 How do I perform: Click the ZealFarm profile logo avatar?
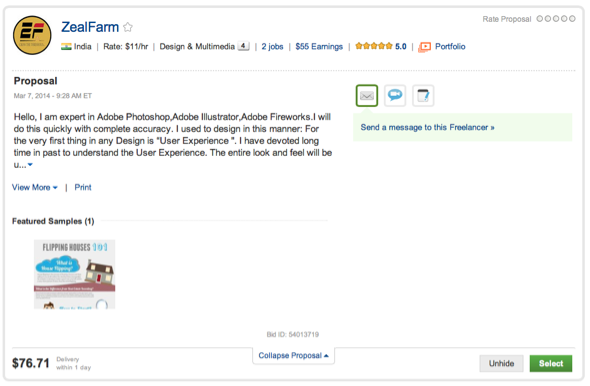tap(32, 35)
